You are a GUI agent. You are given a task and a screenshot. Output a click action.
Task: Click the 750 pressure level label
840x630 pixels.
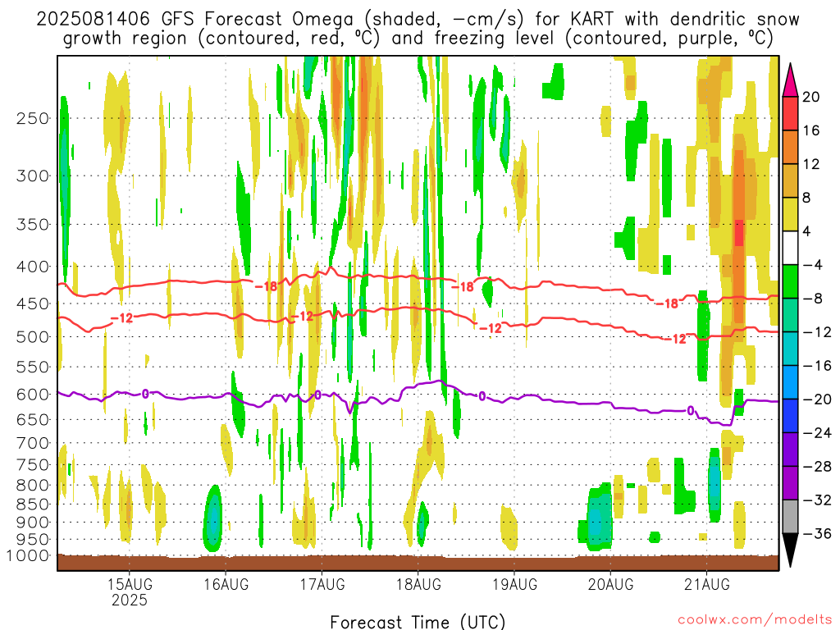click(x=32, y=465)
